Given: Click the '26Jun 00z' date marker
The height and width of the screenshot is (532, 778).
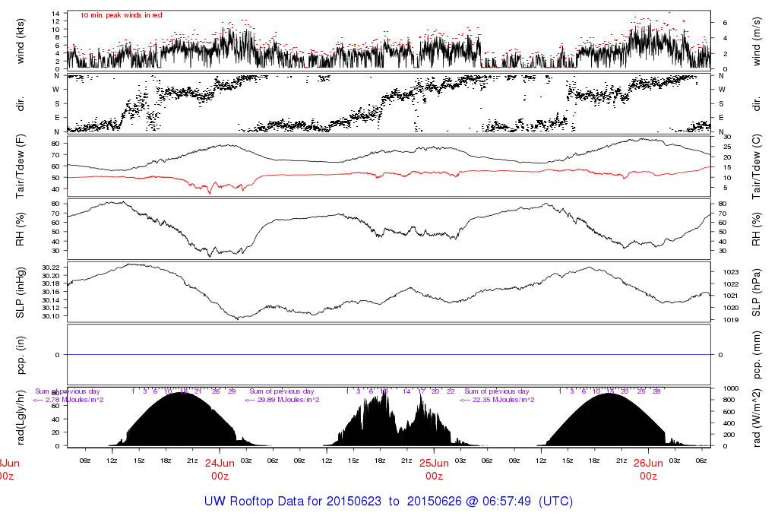Looking at the screenshot, I should [649, 470].
